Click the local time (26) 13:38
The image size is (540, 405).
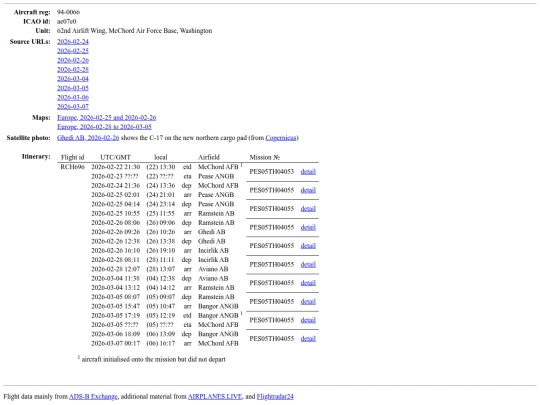pyautogui.click(x=160, y=241)
